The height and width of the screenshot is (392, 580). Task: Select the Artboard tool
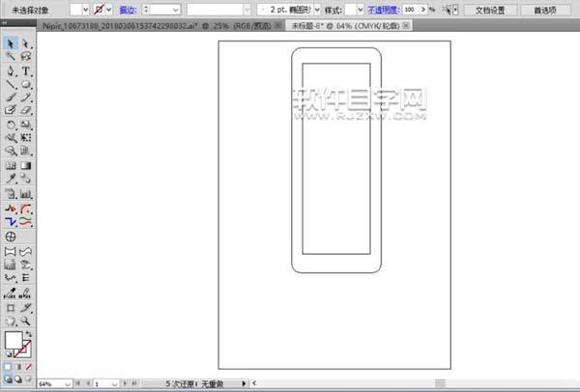point(11,307)
